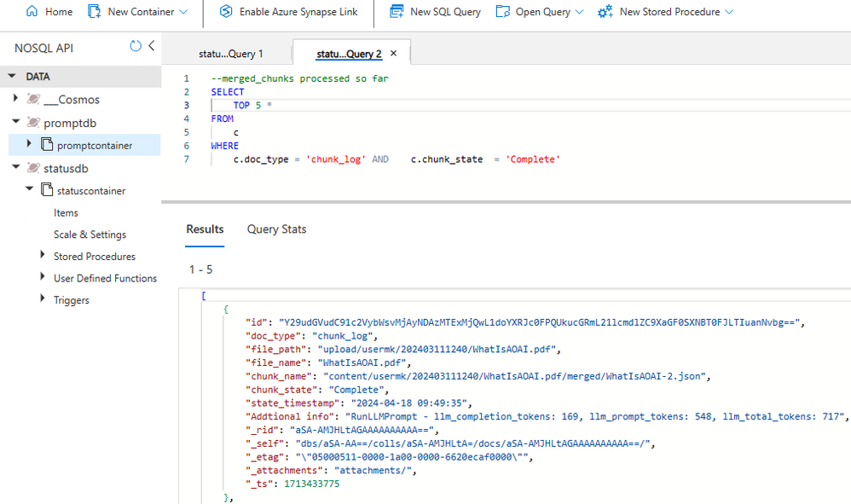Open the New Stored Procedure dropdown chevron

coord(729,12)
